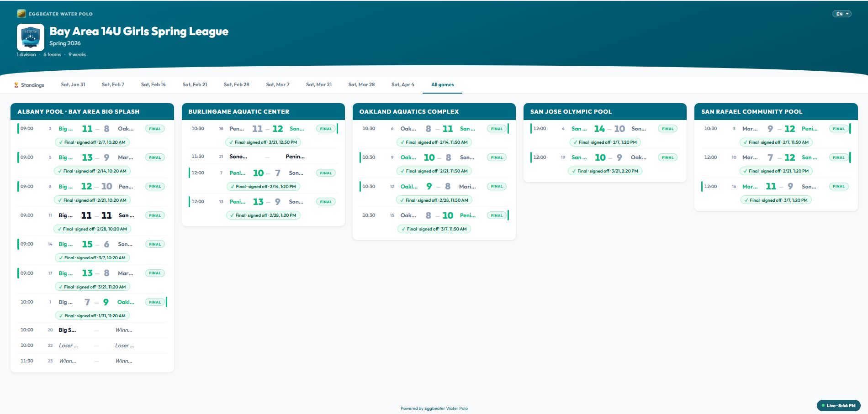This screenshot has width=868, height=414.
Task: Switch to the Sat, Mar 7 tab
Action: 278,85
